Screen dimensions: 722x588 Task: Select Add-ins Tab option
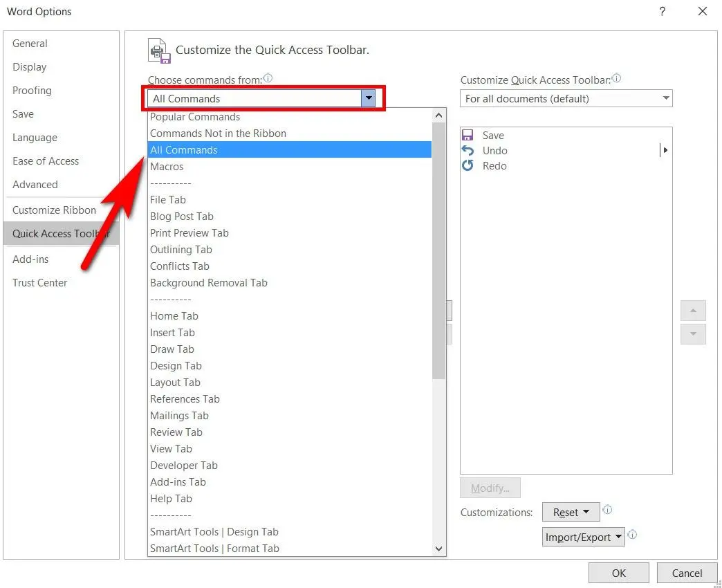click(x=290, y=481)
